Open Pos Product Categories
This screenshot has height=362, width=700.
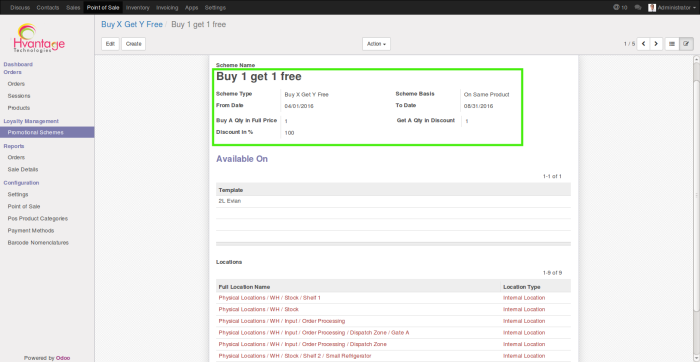pos(38,219)
